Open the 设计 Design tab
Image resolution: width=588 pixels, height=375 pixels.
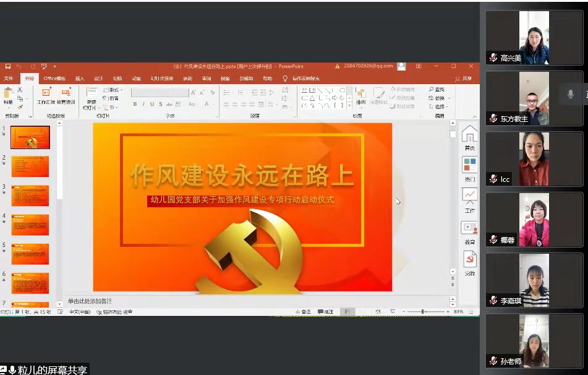pos(98,79)
